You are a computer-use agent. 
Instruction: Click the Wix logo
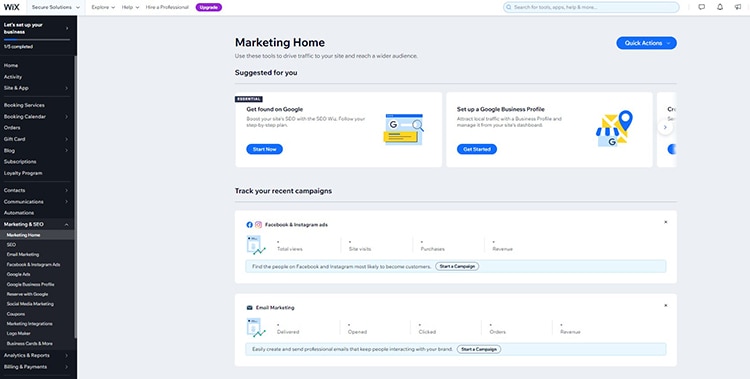tap(11, 7)
